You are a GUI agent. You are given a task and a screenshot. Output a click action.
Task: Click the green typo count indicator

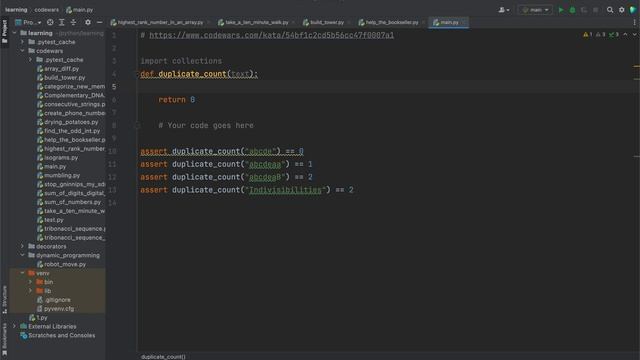point(613,35)
